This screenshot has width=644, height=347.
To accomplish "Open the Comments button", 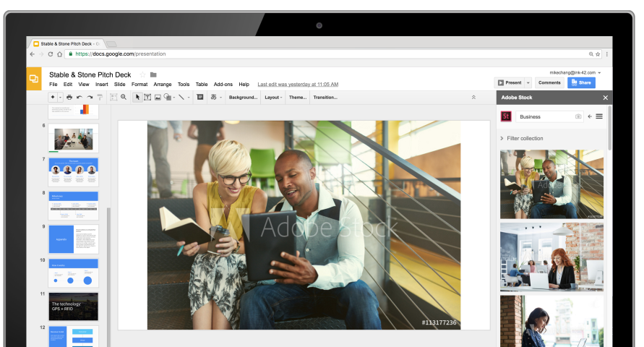I will (549, 82).
